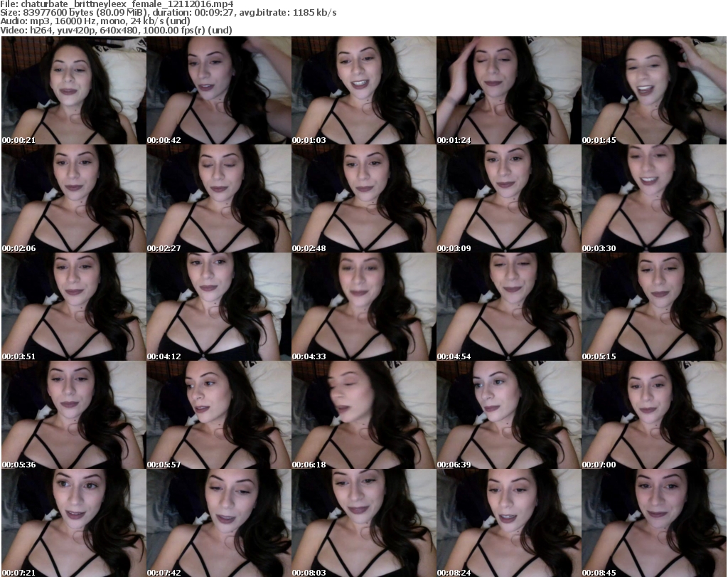Select the thumbnail stamped 00:04:33
This screenshot has width=728, height=577.
pos(364,307)
